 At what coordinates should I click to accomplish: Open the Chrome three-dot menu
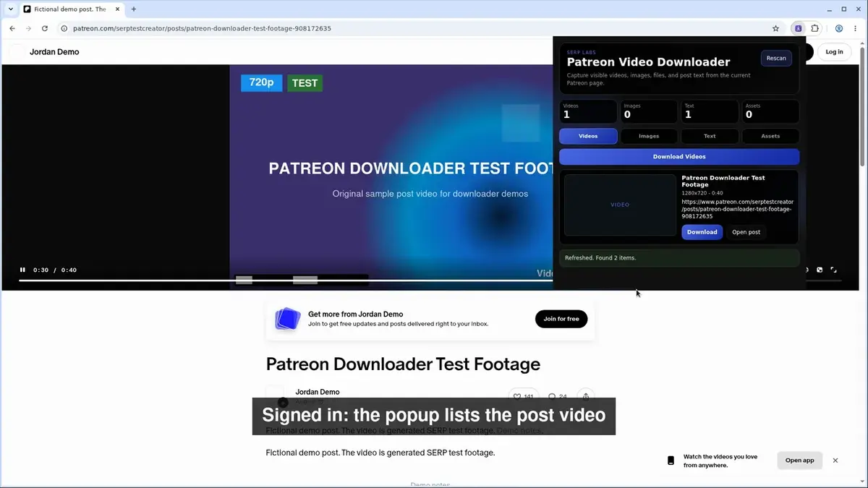856,28
